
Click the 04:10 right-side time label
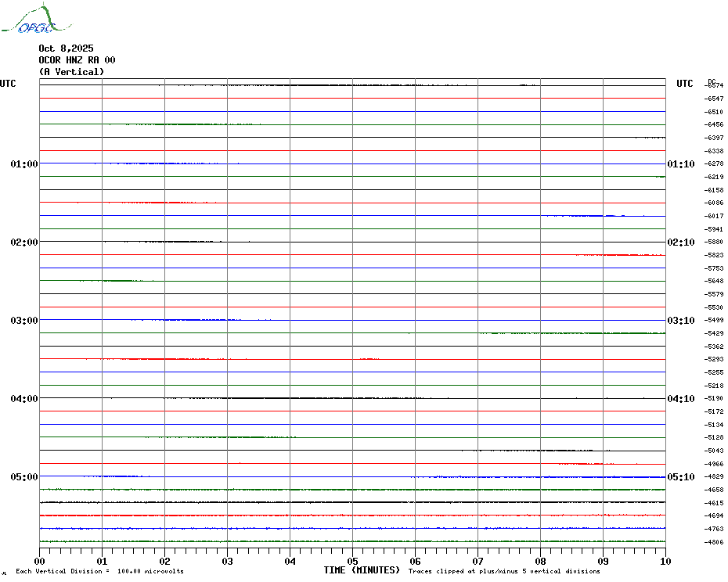[x=680, y=399]
